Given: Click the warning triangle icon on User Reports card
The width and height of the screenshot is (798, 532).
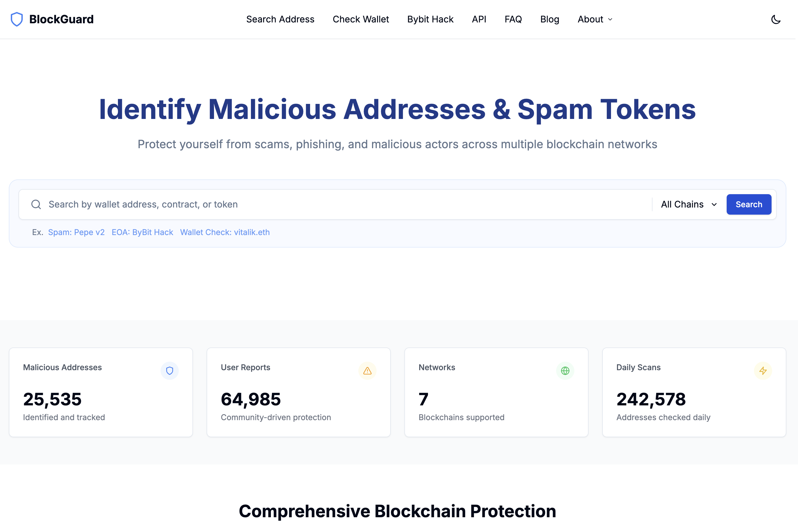Looking at the screenshot, I should 367,371.
